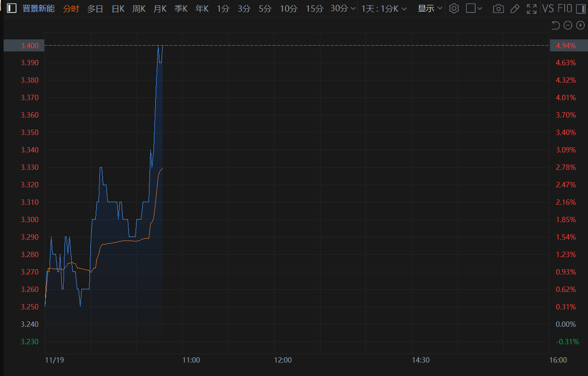The image size is (588, 376).
Task: Click the 16:00 time axis label
Action: [558, 360]
